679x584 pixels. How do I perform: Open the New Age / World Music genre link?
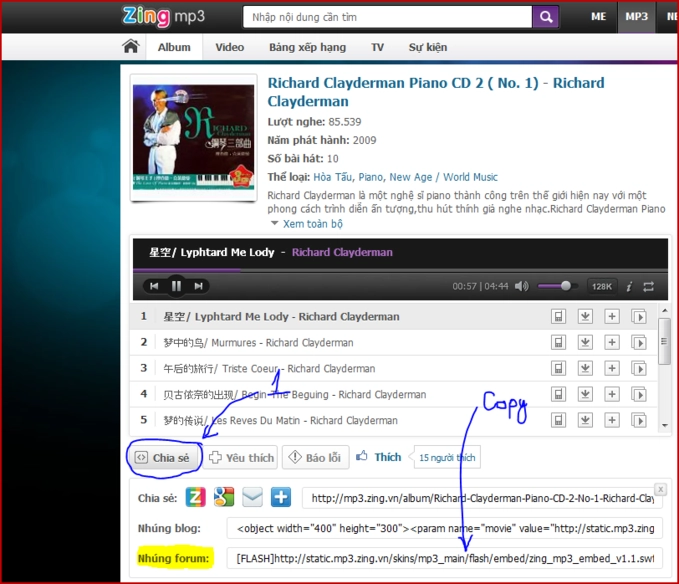(443, 177)
